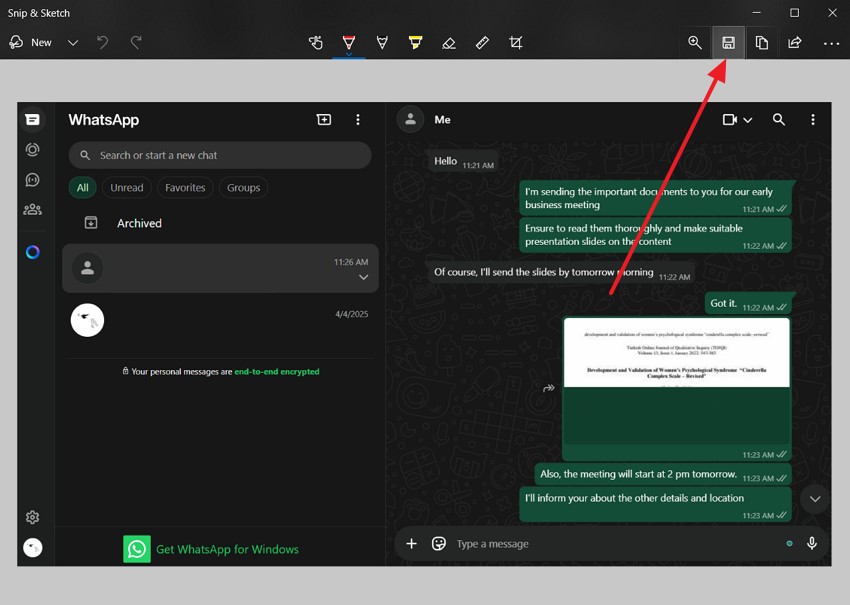Open the See more ellipsis menu
This screenshot has height=605, width=850.
point(831,43)
